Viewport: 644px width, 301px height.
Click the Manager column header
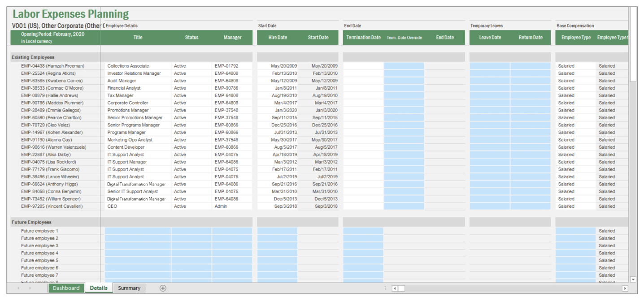click(x=232, y=38)
